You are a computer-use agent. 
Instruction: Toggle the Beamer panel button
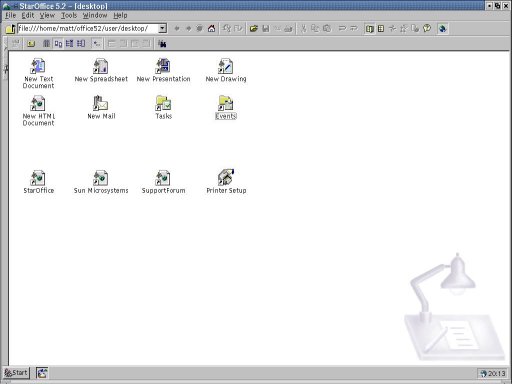pos(381,29)
